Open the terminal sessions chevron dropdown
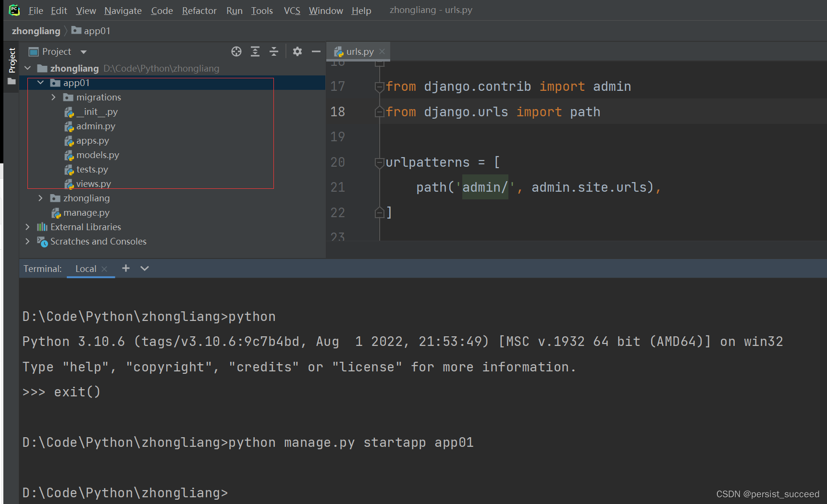Screen dimensions: 827x504 point(144,268)
